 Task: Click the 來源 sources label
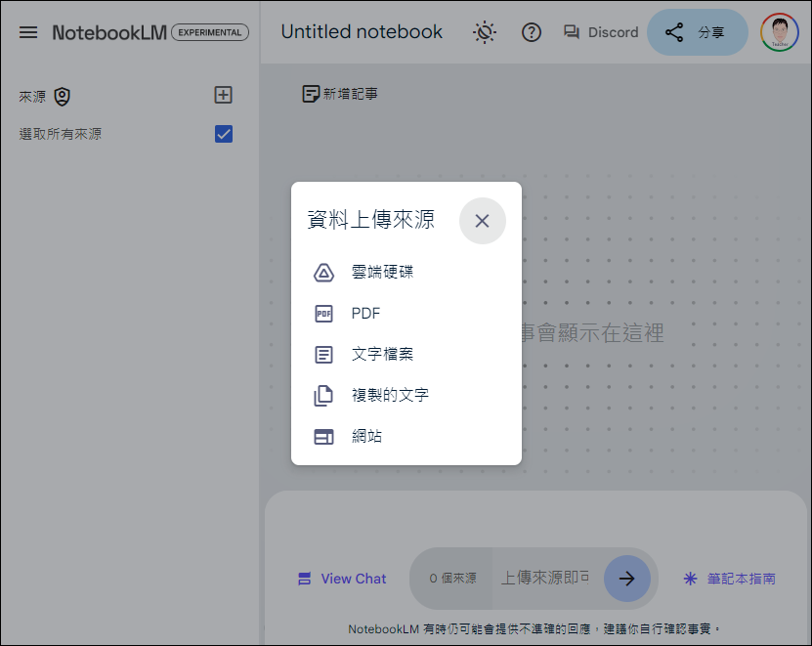[32, 97]
